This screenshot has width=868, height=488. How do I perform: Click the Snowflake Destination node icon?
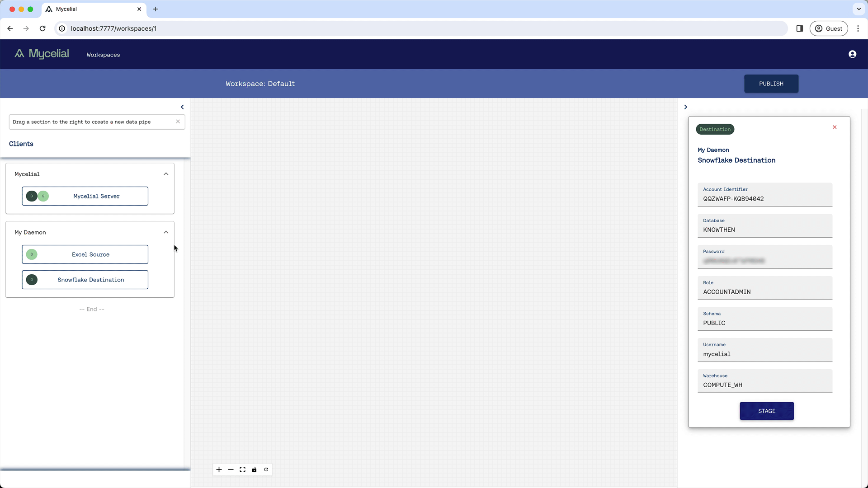click(32, 279)
